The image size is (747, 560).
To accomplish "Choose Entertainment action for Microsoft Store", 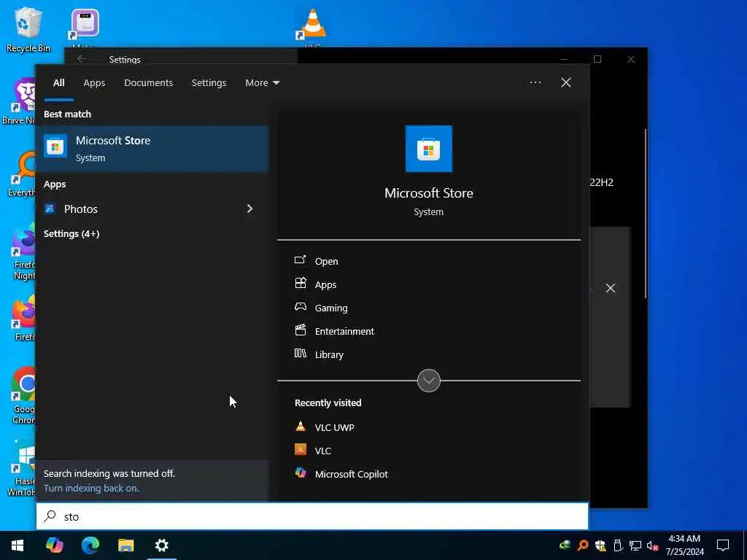I will pos(344,331).
